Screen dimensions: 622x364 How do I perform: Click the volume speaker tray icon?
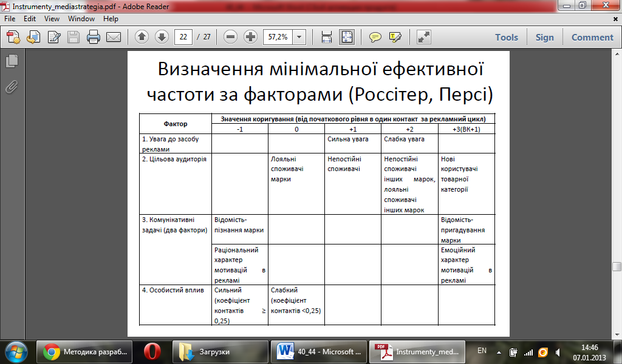point(558,352)
